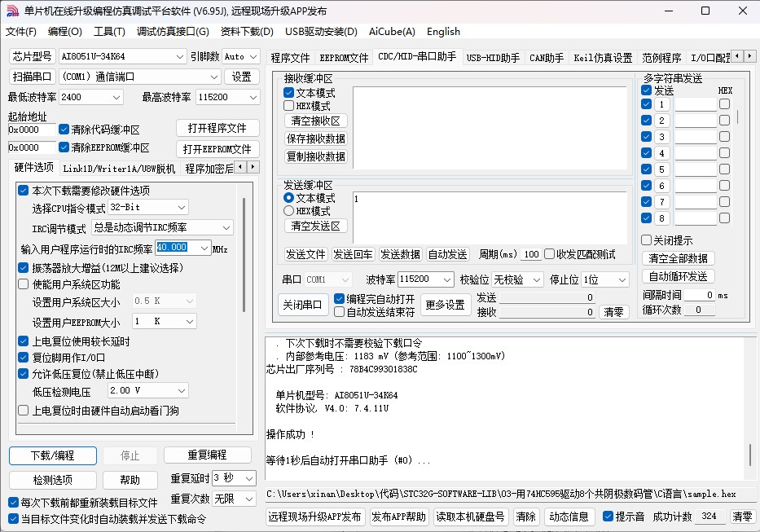Open the CAN助手 tab
Image resolution: width=760 pixels, height=532 pixels.
pos(547,58)
